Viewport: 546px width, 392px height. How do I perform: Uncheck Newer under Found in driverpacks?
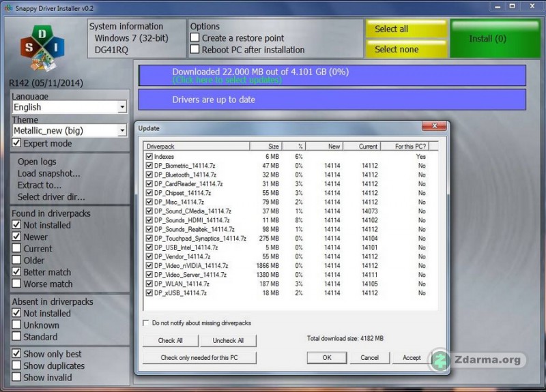tap(16, 237)
